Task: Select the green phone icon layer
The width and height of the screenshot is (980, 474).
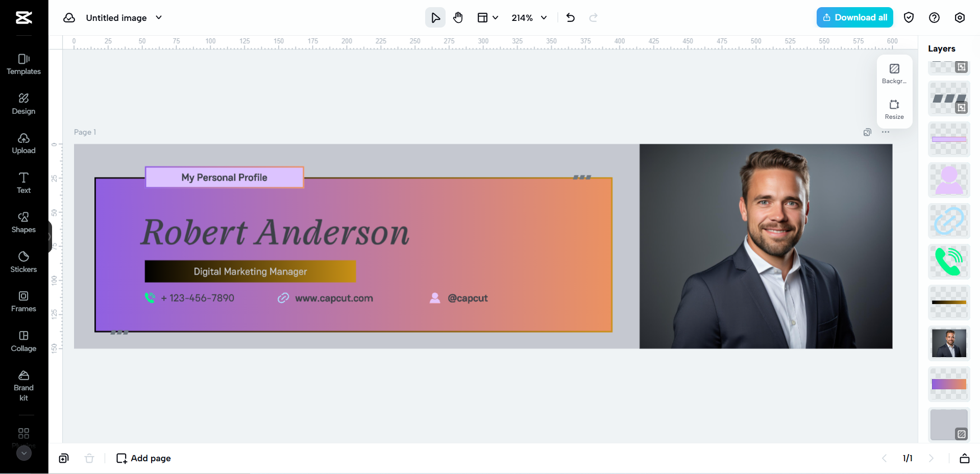Action: click(x=948, y=261)
